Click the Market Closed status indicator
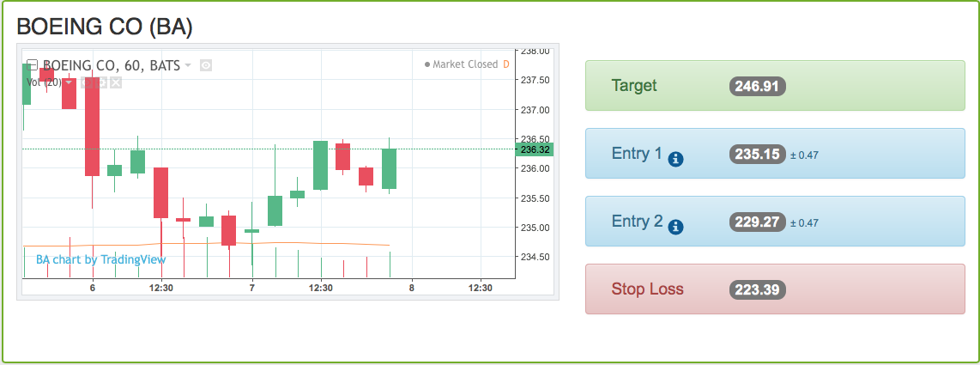Image resolution: width=980 pixels, height=365 pixels. (462, 64)
